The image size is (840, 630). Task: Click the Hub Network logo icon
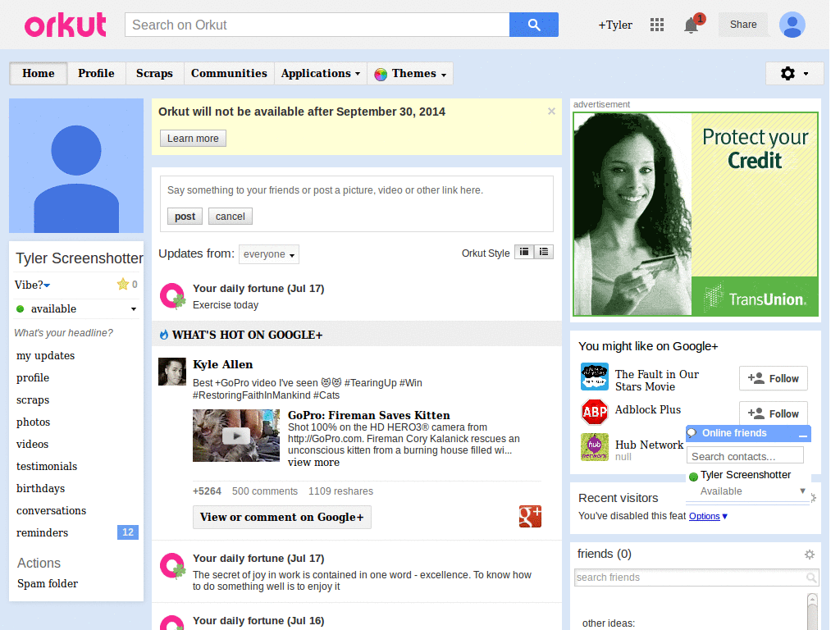tap(595, 447)
